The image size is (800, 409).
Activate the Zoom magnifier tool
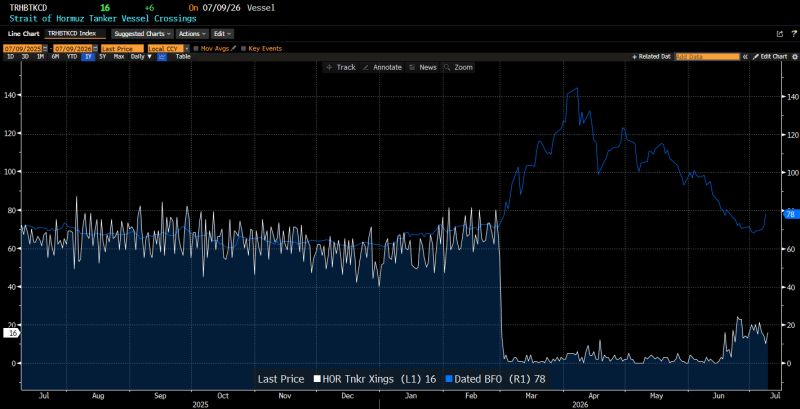[458, 67]
